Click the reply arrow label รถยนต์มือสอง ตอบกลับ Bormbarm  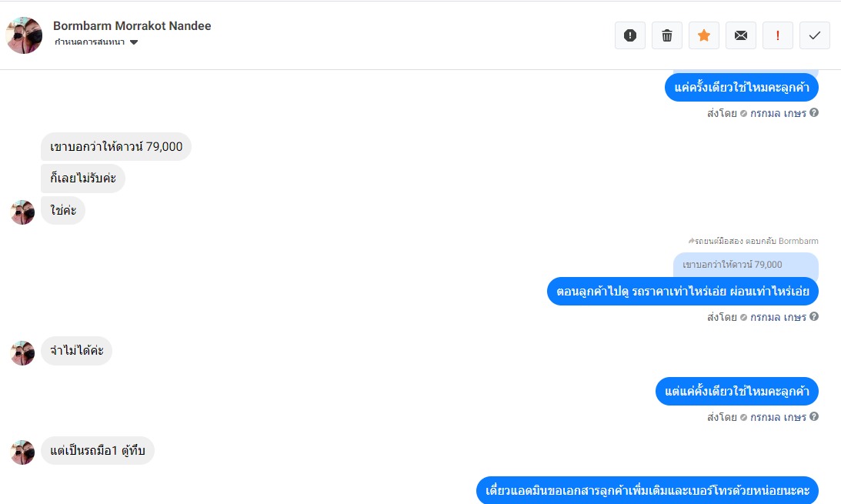click(753, 241)
